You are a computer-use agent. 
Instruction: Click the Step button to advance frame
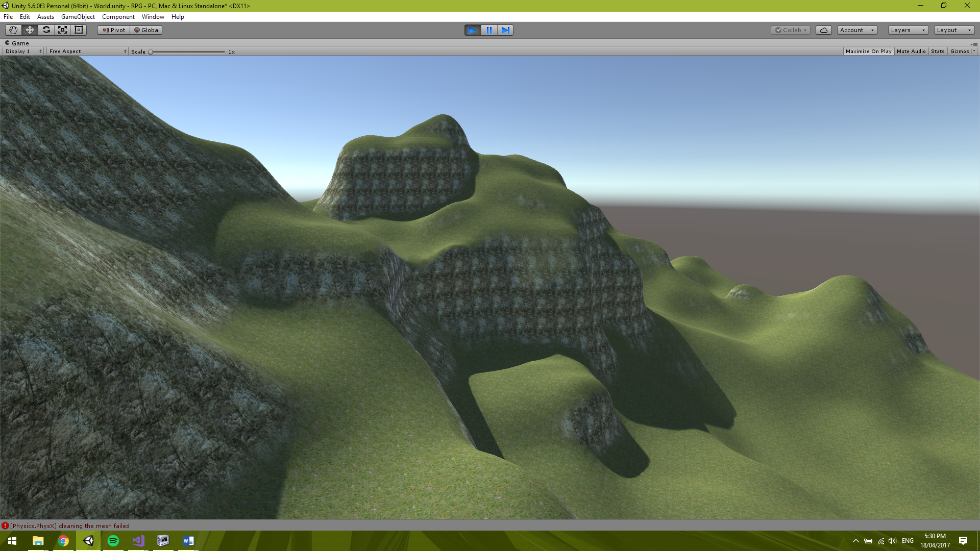coord(505,30)
